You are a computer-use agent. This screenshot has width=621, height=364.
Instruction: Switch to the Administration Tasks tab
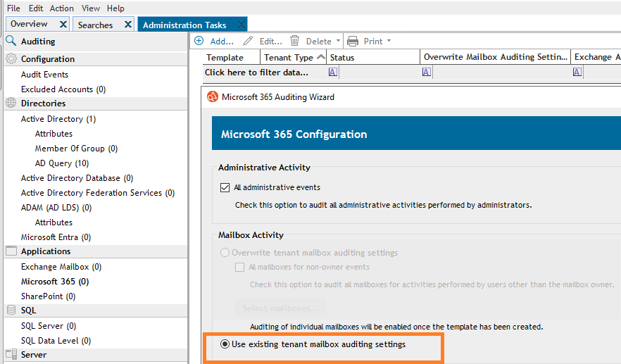point(184,25)
